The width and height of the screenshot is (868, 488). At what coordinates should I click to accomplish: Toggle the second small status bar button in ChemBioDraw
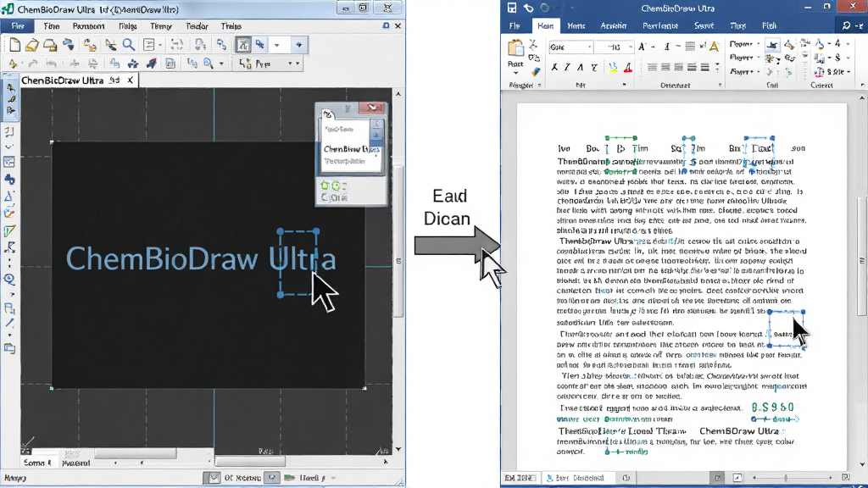coord(272,478)
